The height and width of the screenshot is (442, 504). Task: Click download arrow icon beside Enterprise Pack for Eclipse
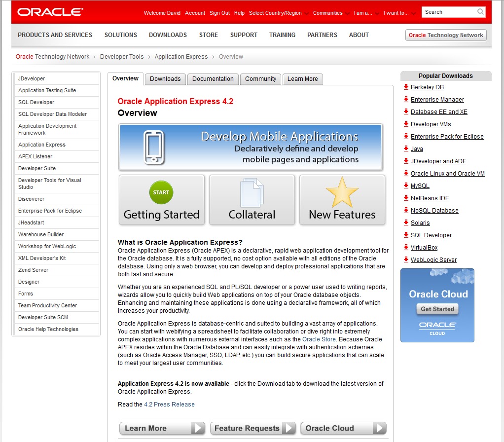406,136
